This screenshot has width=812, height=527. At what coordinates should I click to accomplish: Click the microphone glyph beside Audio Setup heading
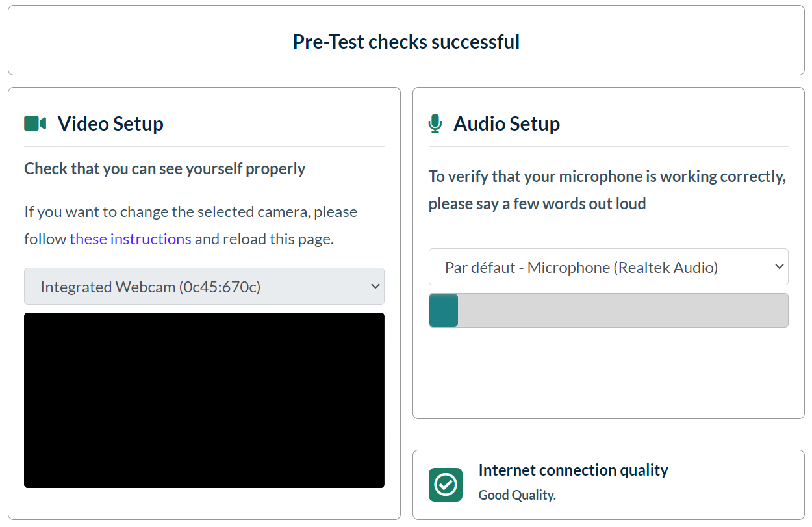(x=435, y=123)
